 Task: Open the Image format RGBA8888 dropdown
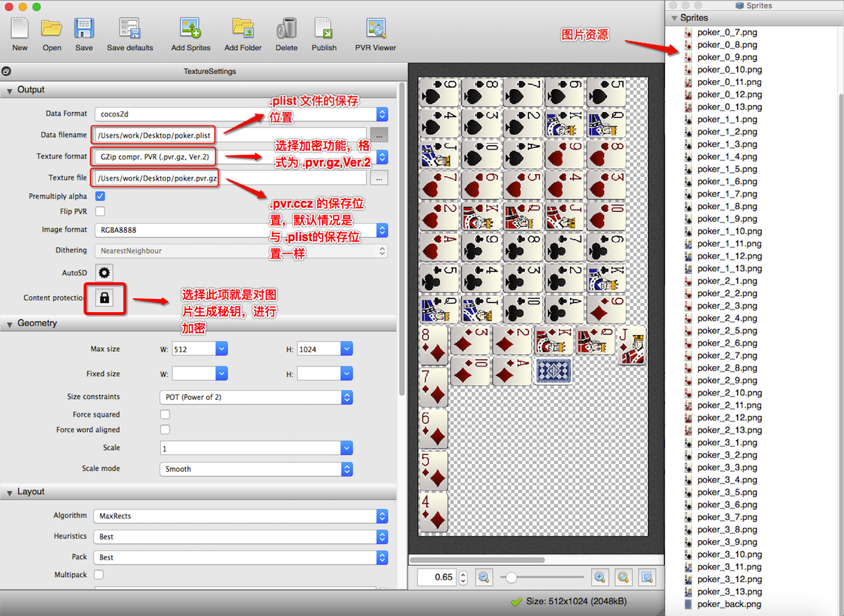241,230
